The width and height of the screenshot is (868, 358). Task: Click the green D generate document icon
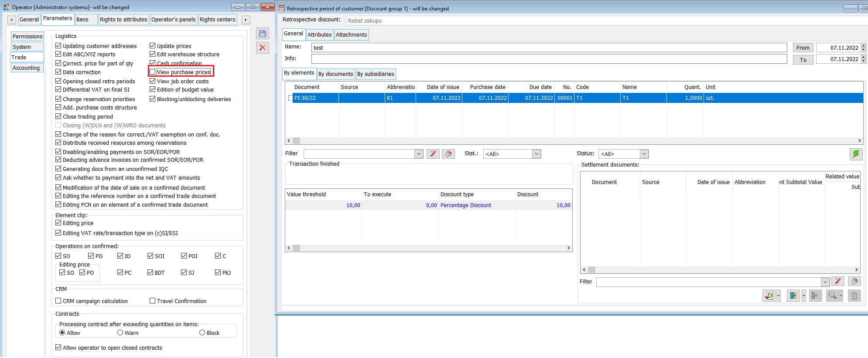pyautogui.click(x=769, y=296)
